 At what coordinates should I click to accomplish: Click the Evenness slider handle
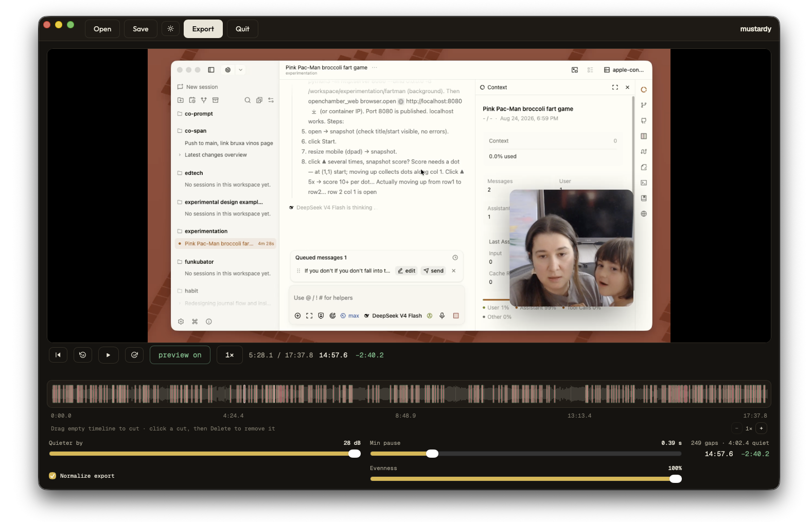[x=676, y=479]
